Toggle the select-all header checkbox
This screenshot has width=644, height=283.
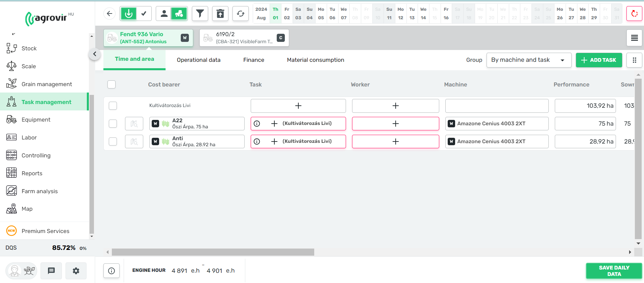(112, 84)
